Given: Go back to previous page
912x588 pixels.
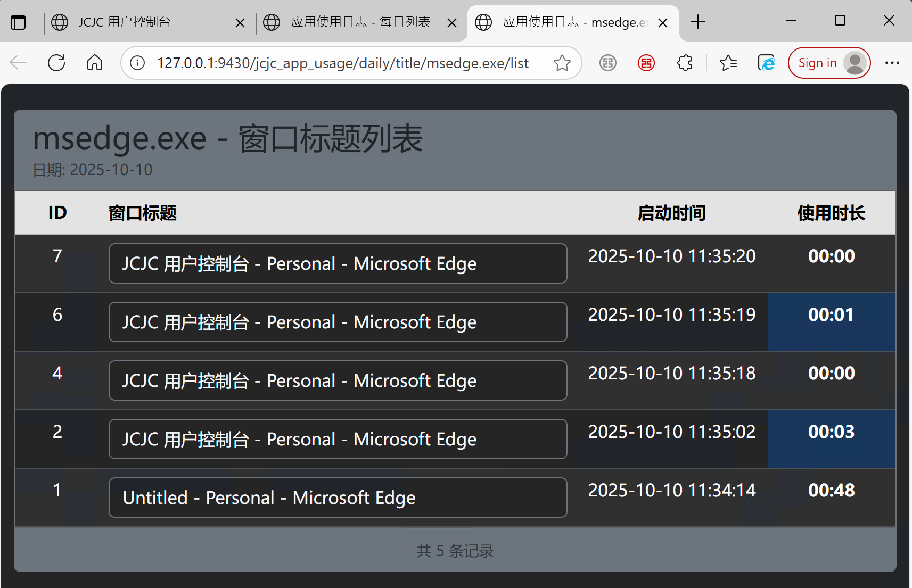Looking at the screenshot, I should click(18, 63).
